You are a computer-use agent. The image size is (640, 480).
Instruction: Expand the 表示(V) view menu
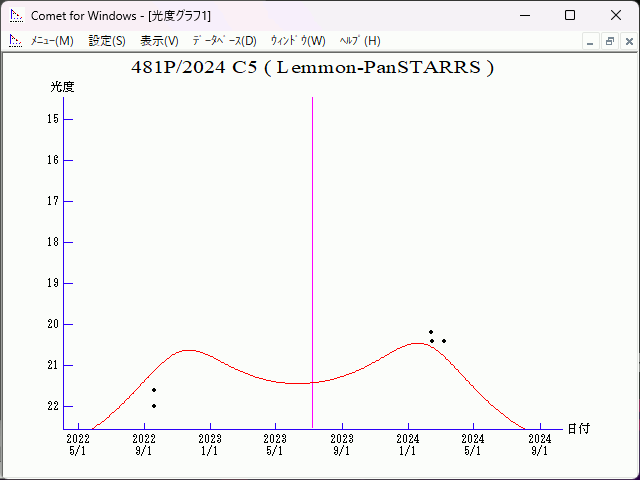(x=159, y=41)
